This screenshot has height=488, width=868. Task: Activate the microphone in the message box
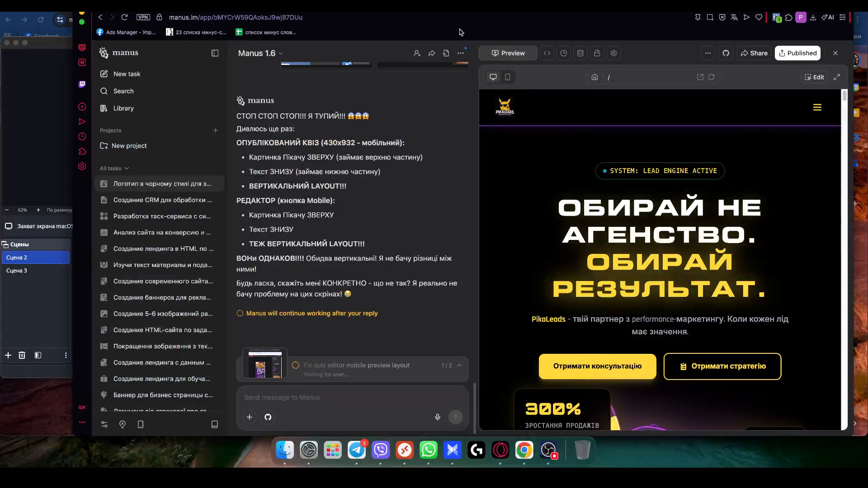click(x=437, y=417)
